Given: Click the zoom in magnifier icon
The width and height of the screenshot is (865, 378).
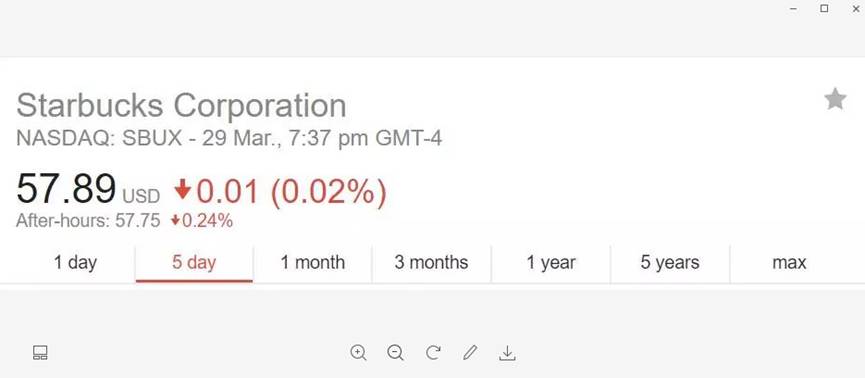Looking at the screenshot, I should coord(359,352).
